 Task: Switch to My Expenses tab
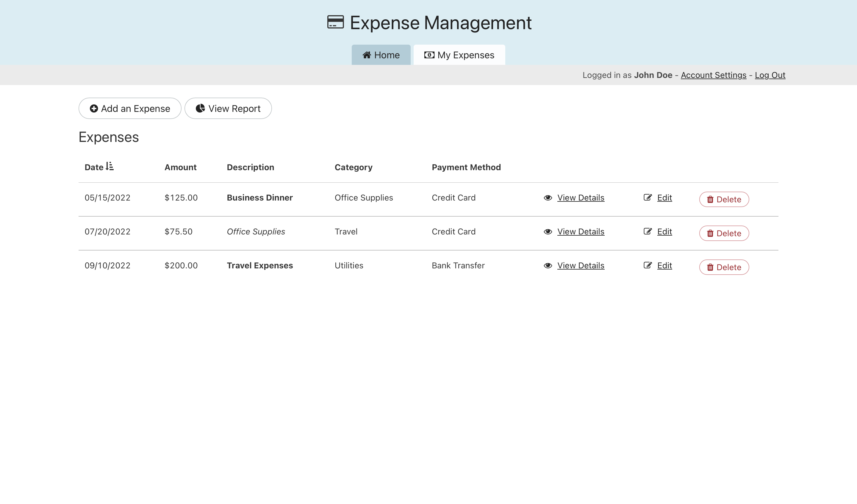click(x=459, y=55)
